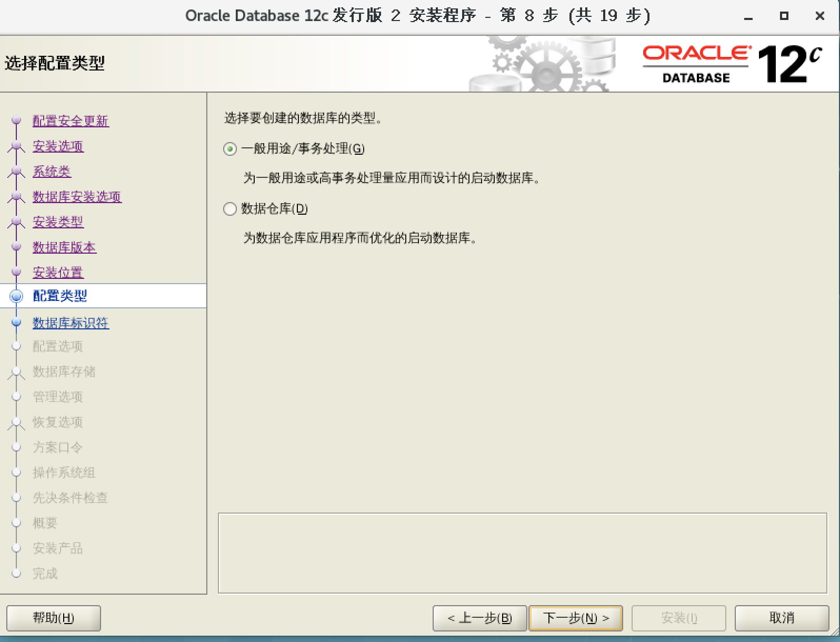
Task: Click the 安装类型 step bullet icon
Action: tap(16, 221)
